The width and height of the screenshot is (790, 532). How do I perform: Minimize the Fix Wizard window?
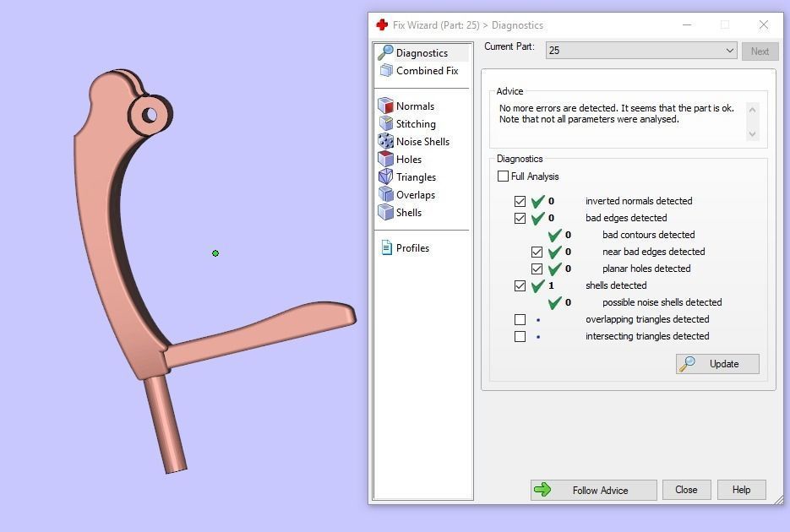pyautogui.click(x=687, y=24)
